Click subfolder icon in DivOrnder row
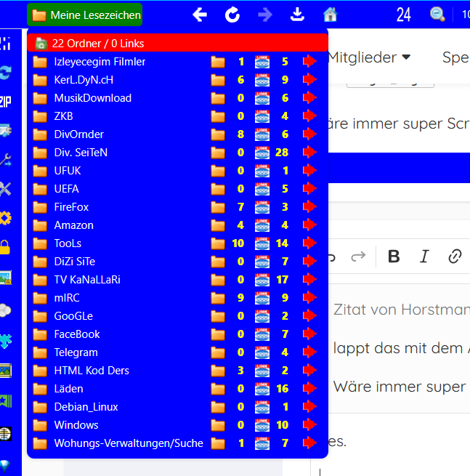 point(218,134)
